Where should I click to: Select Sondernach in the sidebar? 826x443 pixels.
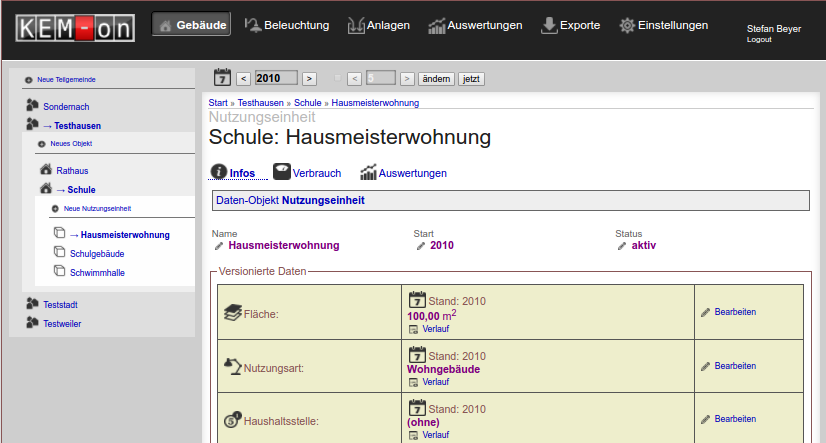(66, 106)
